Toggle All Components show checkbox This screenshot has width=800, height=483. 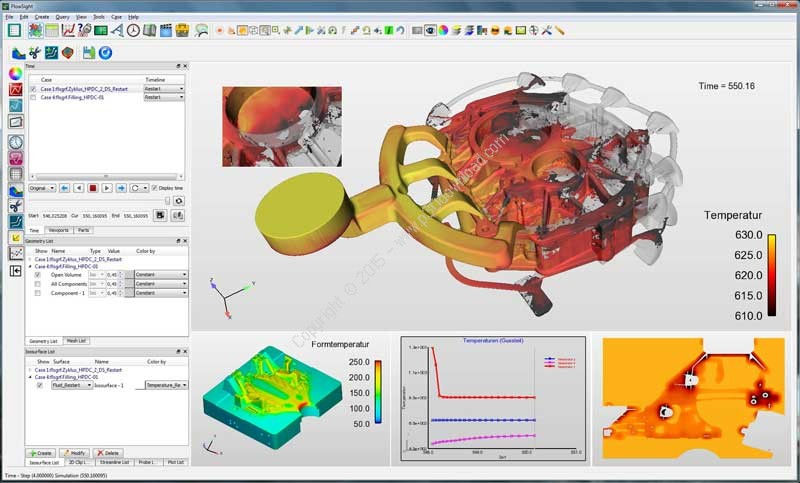tap(38, 284)
